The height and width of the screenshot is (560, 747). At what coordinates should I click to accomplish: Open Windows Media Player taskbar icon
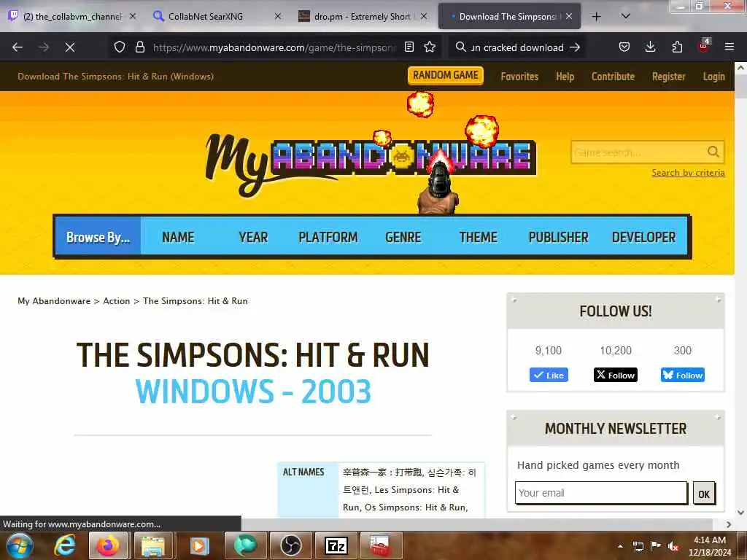199,545
